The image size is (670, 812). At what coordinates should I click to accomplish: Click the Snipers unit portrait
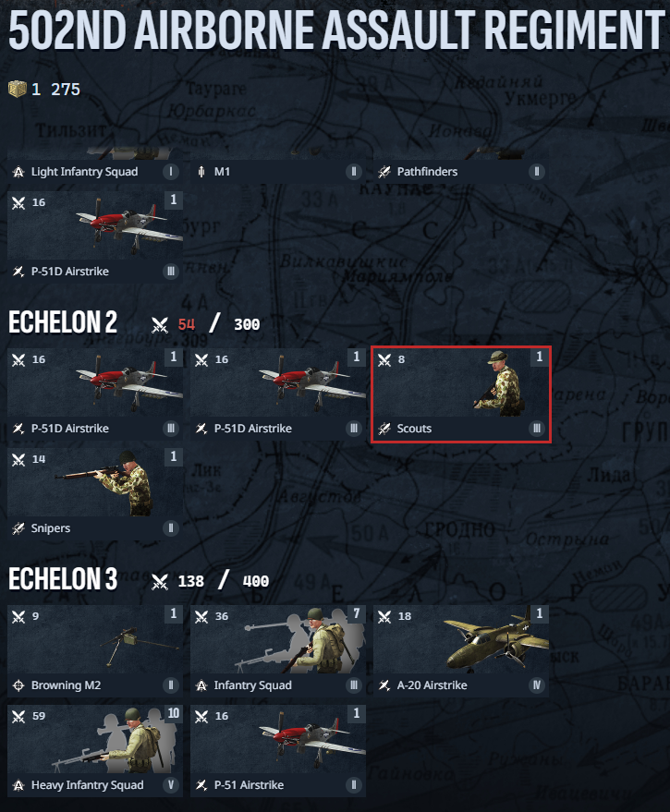[x=95, y=481]
